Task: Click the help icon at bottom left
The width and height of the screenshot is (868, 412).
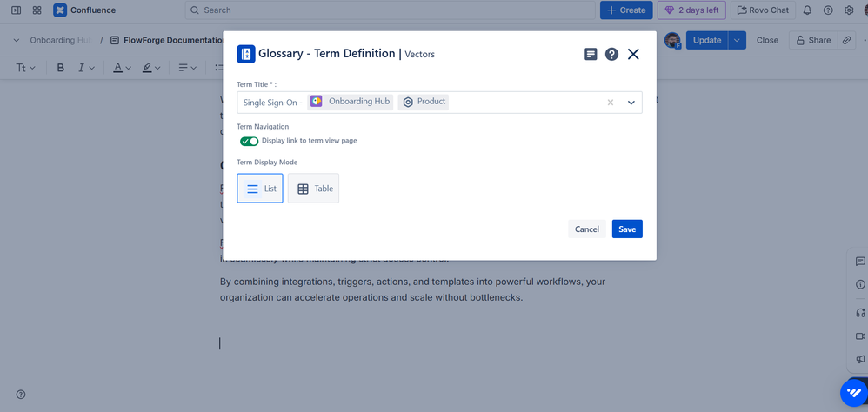Action: (21, 395)
